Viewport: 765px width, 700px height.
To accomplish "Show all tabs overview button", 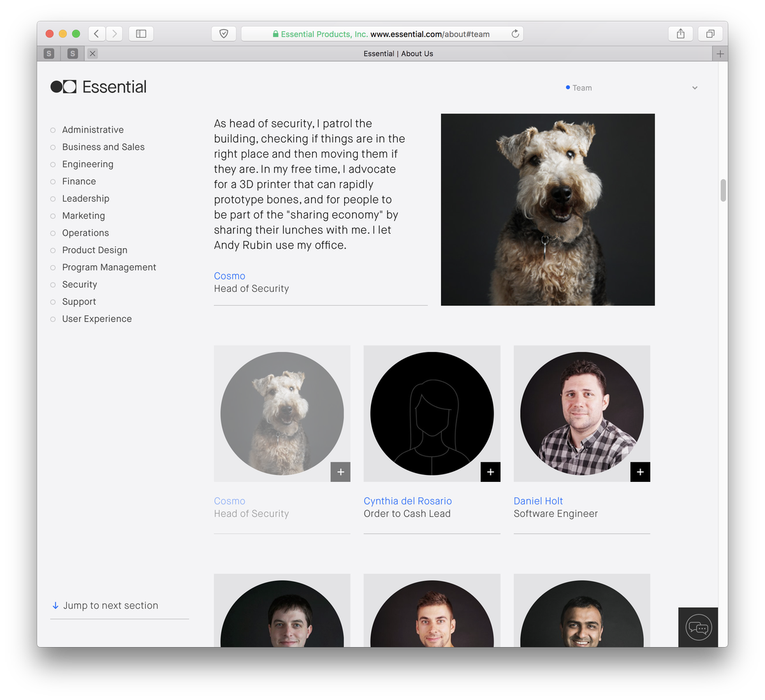I will pos(710,34).
